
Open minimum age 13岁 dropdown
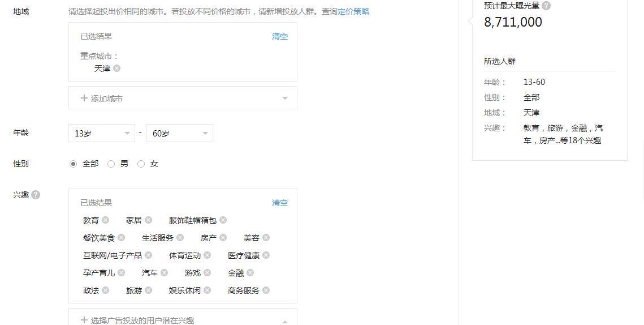101,133
